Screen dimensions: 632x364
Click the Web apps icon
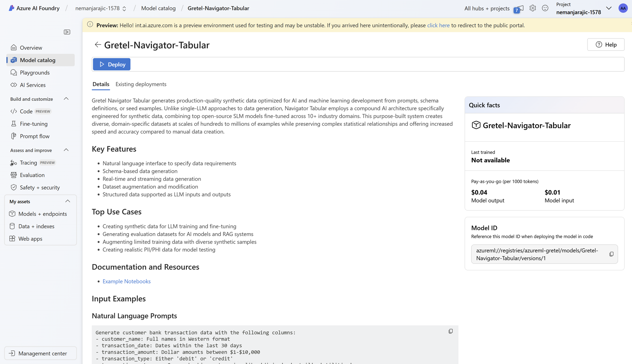[x=12, y=239]
